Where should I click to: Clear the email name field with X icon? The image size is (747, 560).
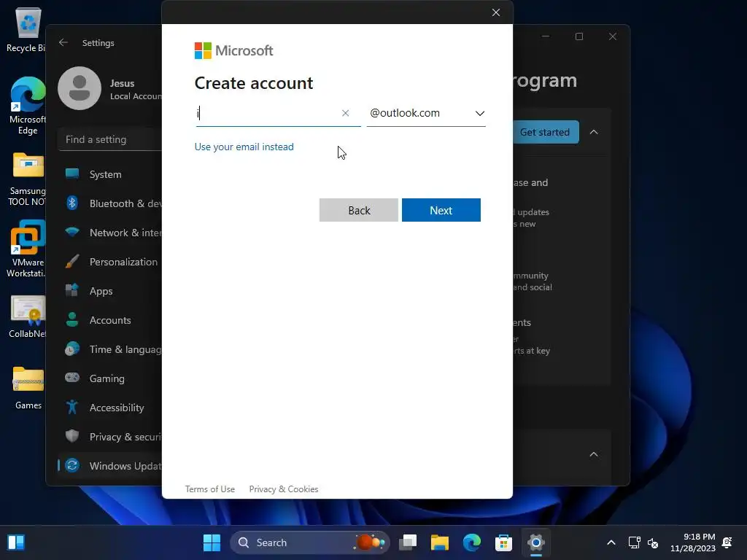click(345, 113)
